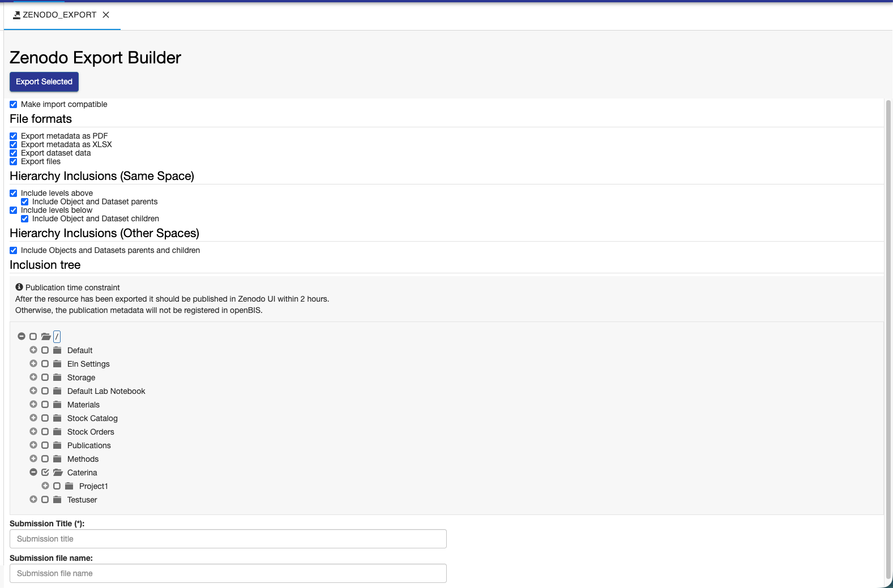Click the Methods folder icon
This screenshot has width=893, height=588.
pos(57,458)
